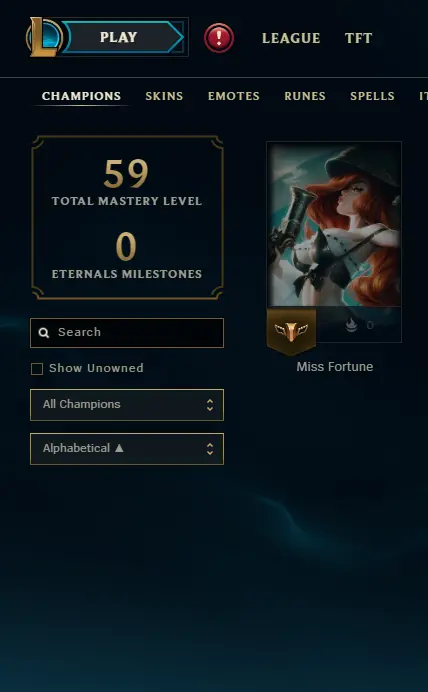Click the ascending sort triangle in Alphabetical
The width and height of the screenshot is (428, 692).
pos(119,448)
